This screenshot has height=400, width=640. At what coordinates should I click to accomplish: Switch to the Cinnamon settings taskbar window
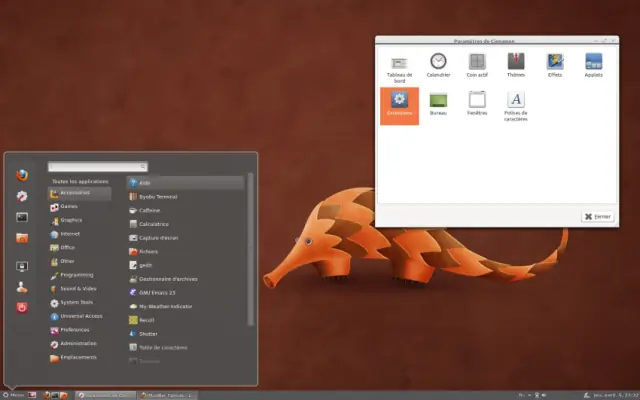point(106,395)
